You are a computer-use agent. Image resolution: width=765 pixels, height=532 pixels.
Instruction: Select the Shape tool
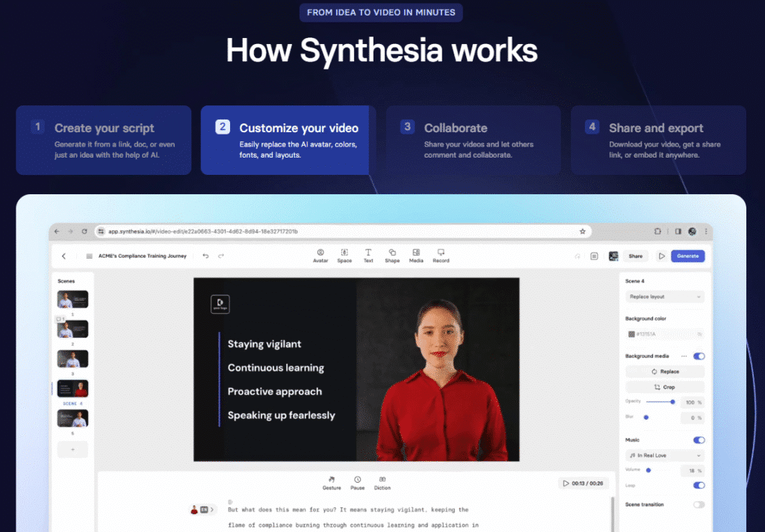[392, 256]
